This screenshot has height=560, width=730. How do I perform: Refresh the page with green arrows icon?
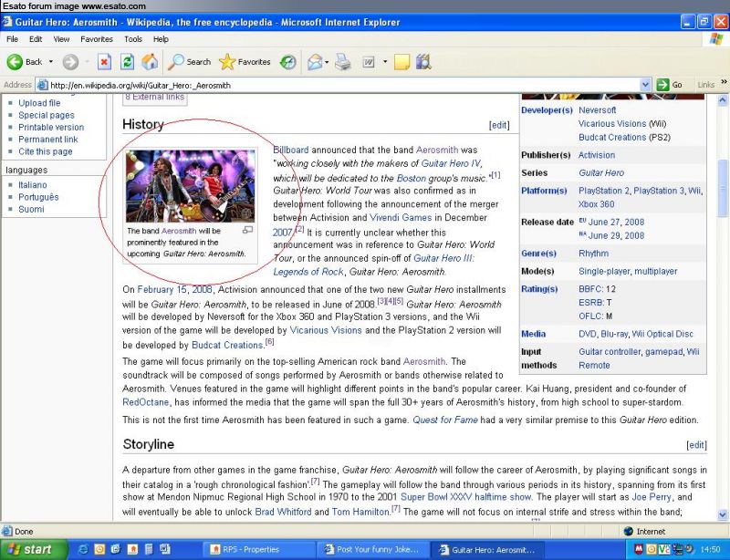127,61
